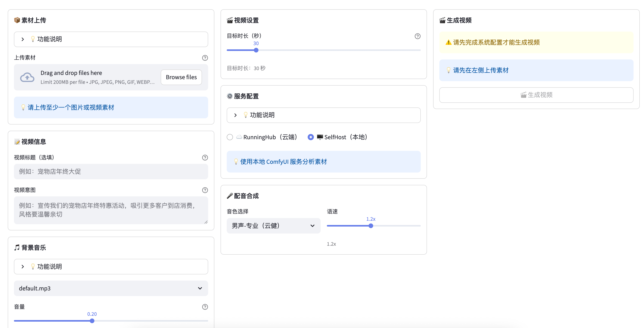Click help icon next to 上传素材
Viewport: 644px width, 328px height.
pyautogui.click(x=205, y=58)
